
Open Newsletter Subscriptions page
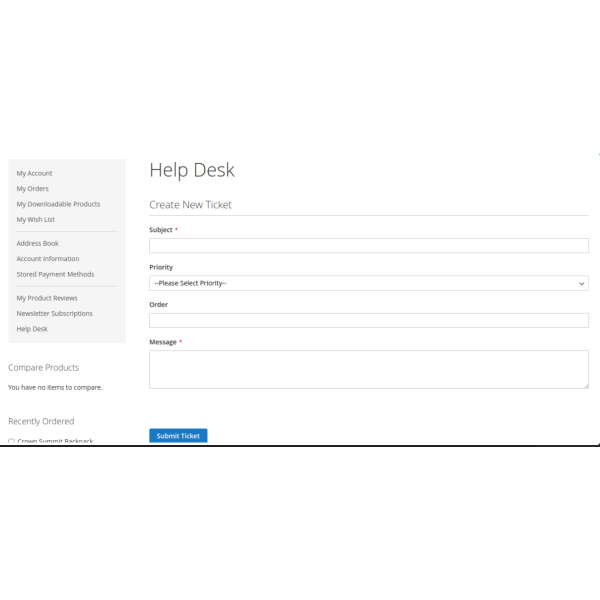[54, 313]
